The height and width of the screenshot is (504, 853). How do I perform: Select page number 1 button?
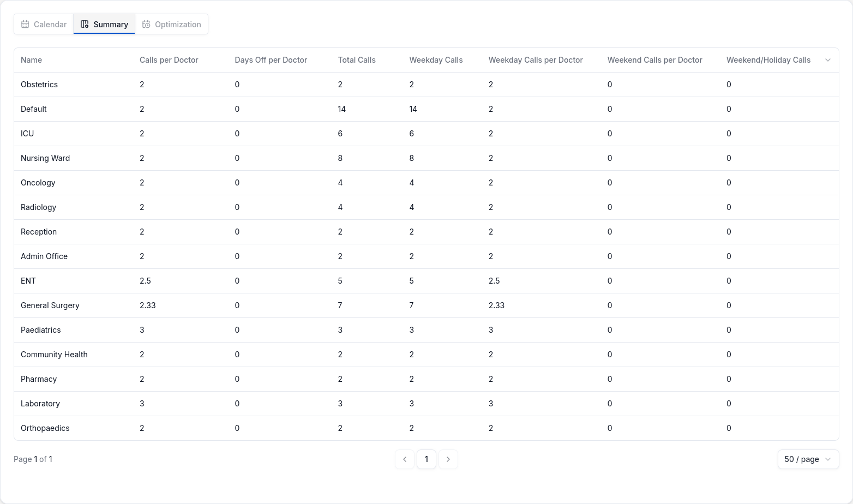point(426,459)
